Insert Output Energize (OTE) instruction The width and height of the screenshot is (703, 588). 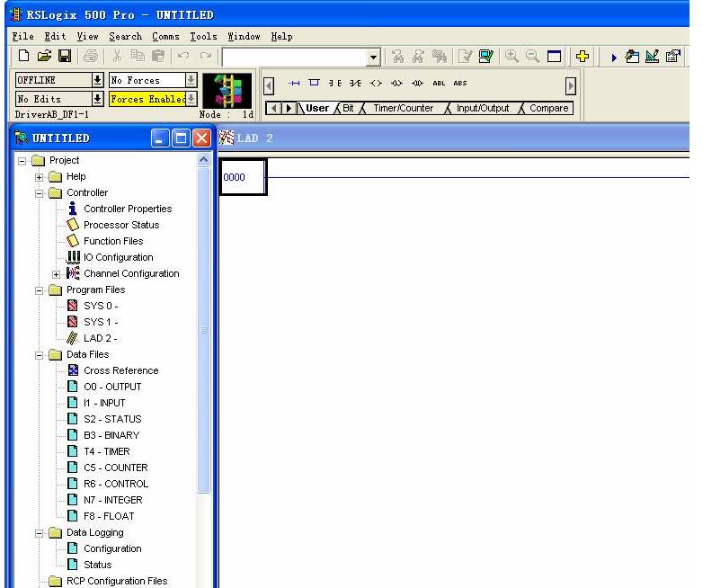click(x=376, y=83)
